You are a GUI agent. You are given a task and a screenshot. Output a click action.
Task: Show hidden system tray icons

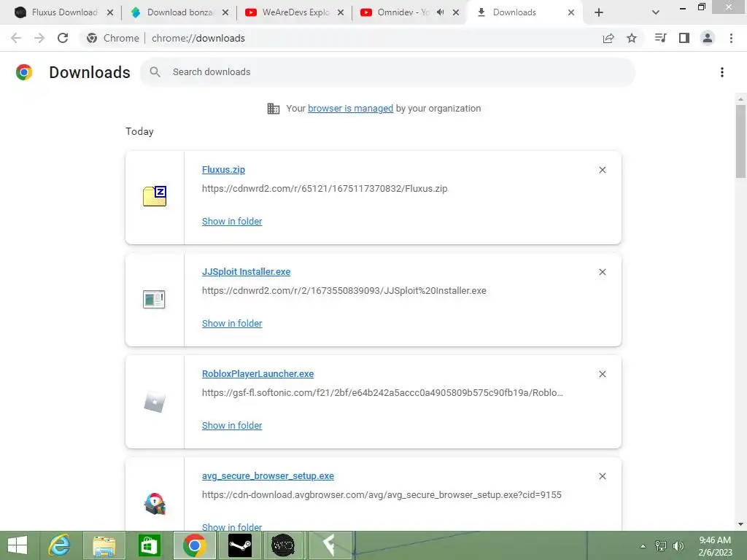[643, 546]
